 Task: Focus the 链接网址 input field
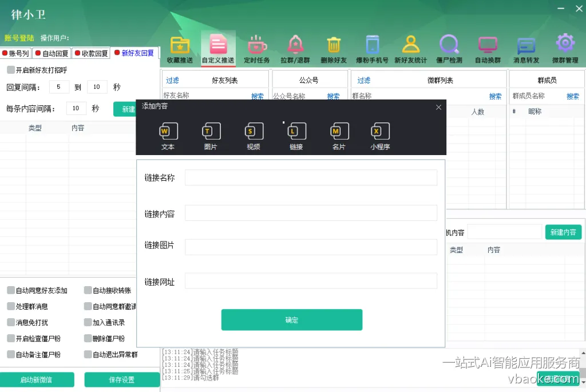pos(311,280)
